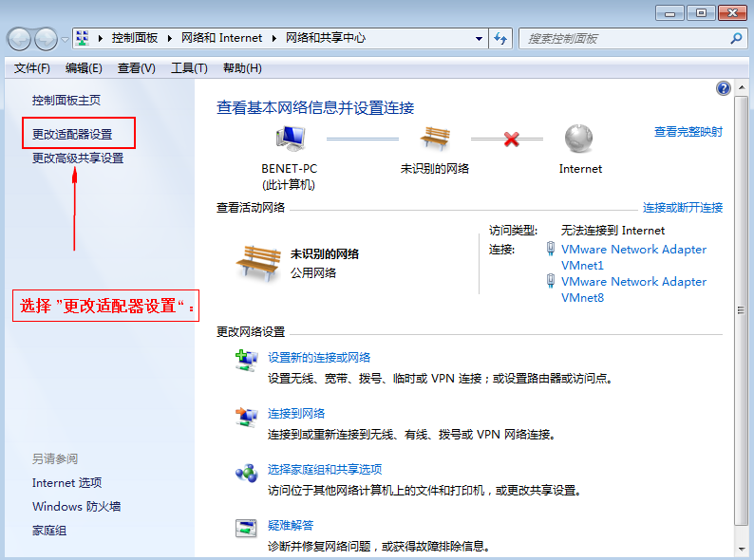Open the 文件(F) menu
The image size is (754, 560).
pos(31,68)
